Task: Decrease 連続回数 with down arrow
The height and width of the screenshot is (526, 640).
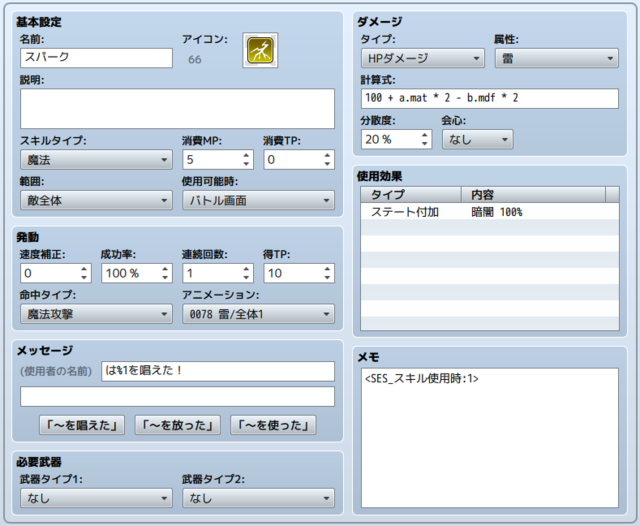Action: tap(246, 277)
